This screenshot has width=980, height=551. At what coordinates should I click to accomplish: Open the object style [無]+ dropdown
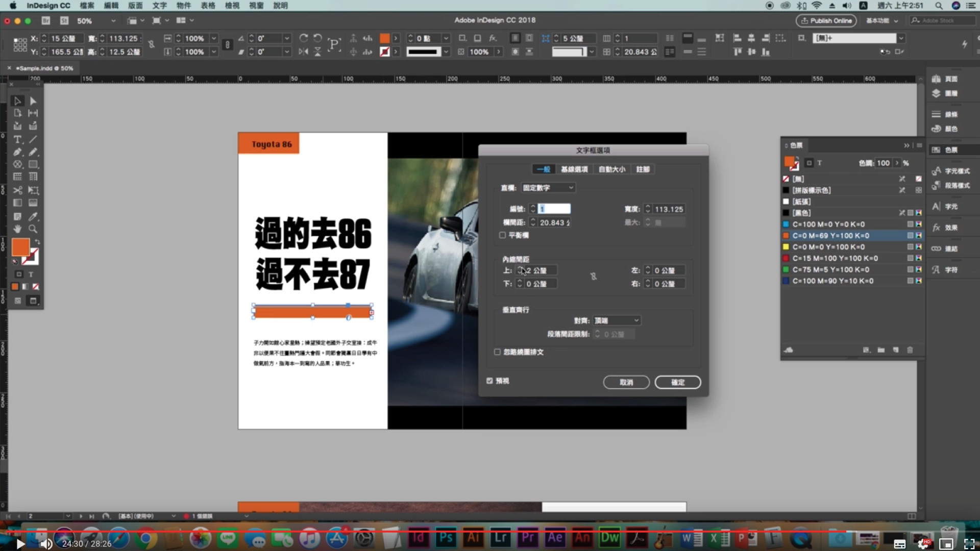(901, 39)
